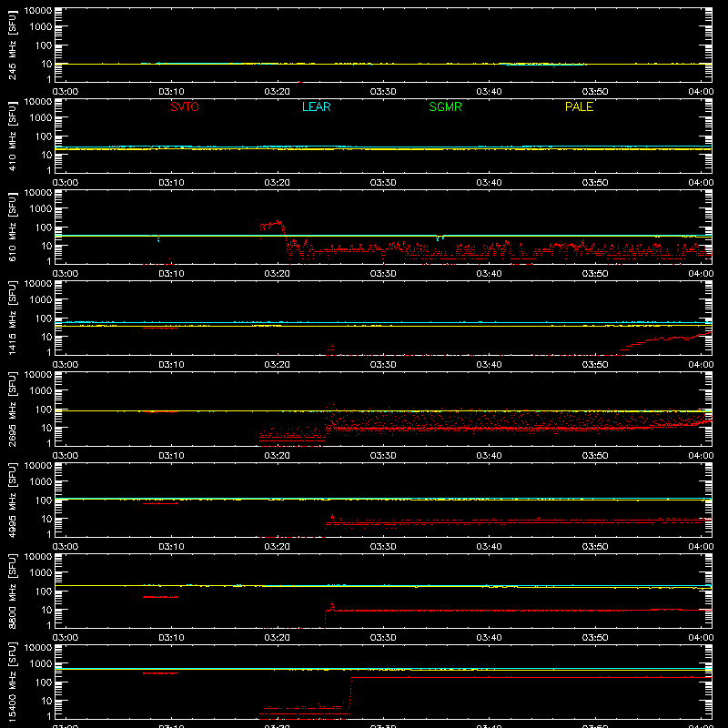Click the 1000 y-axis label of 410 MHz panel
This screenshot has height=728, width=728.
[41, 118]
